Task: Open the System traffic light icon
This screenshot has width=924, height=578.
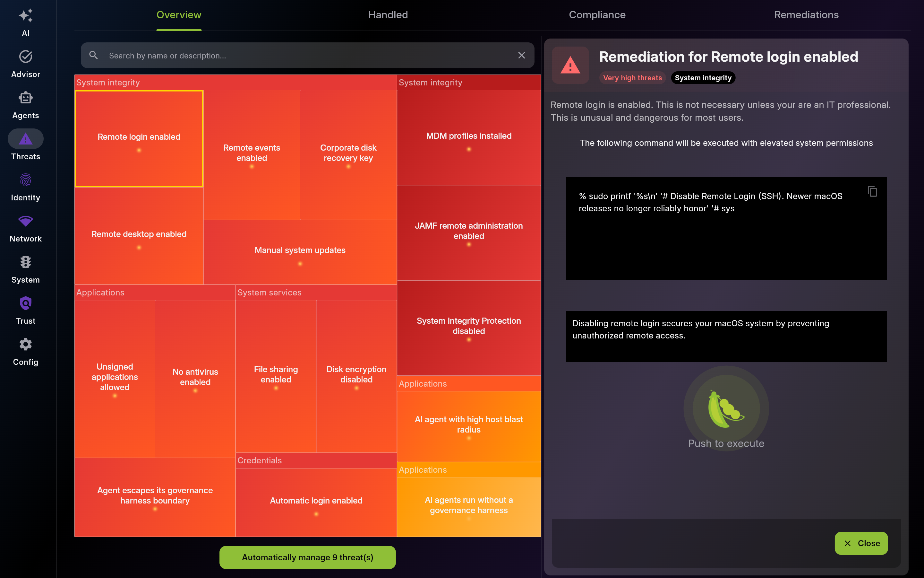Action: (x=26, y=262)
